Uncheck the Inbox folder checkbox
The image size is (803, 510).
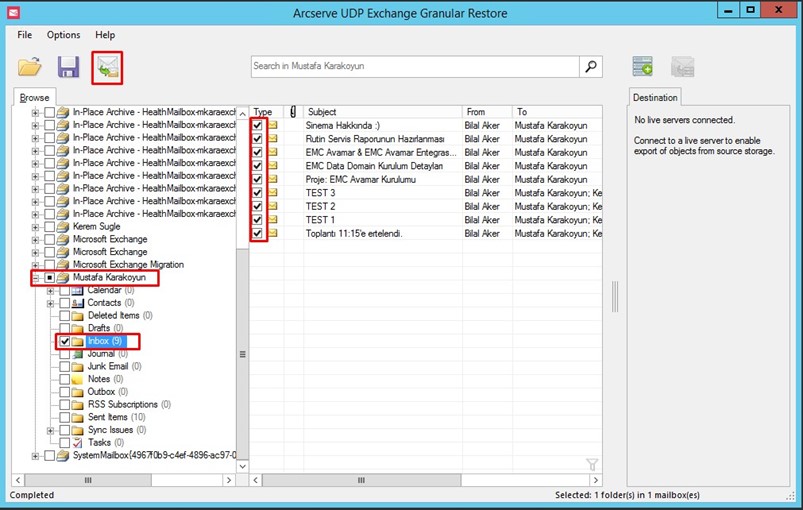[x=65, y=342]
